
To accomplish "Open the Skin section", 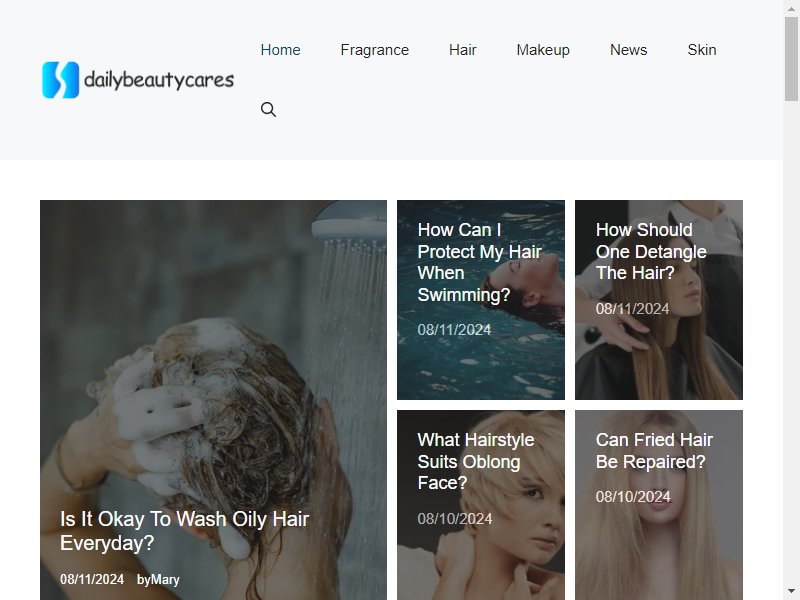I will pyautogui.click(x=702, y=50).
